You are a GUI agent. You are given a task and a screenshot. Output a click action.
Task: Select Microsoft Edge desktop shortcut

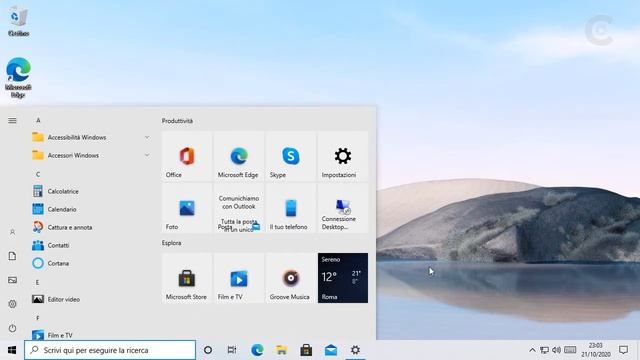click(x=18, y=78)
